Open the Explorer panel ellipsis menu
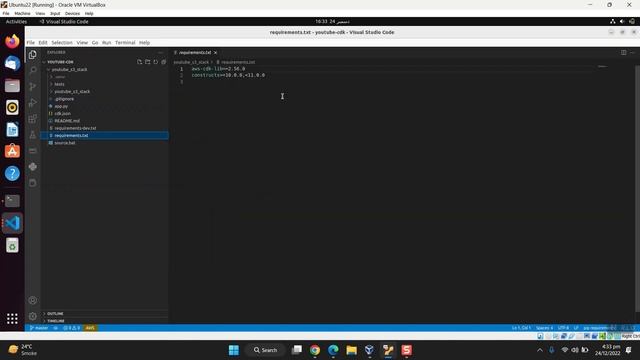 coord(160,52)
